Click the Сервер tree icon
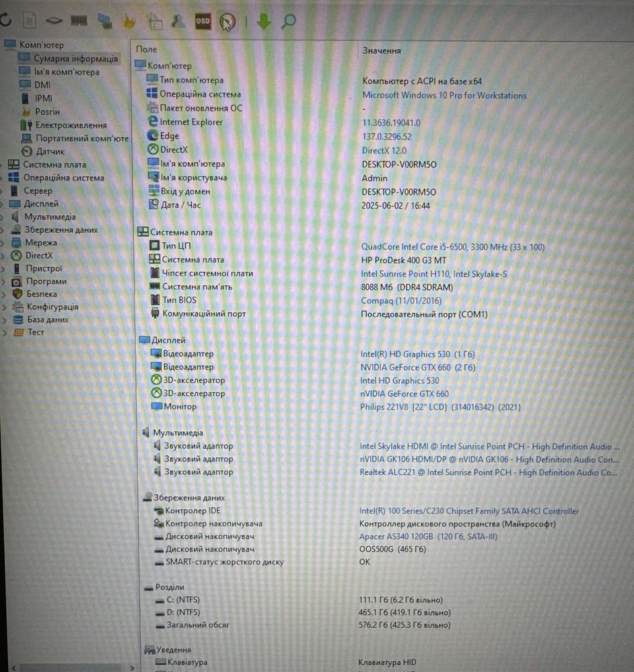This screenshot has width=634, height=672. pyautogui.click(x=14, y=190)
